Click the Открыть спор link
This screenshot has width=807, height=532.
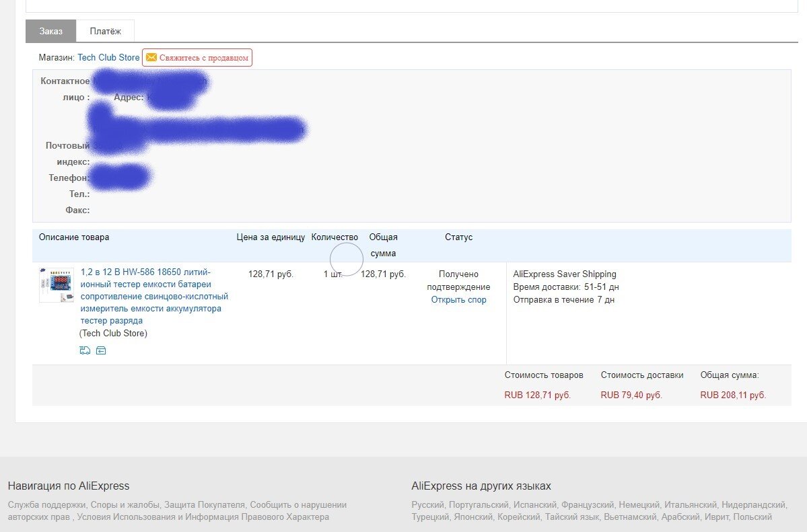458,300
